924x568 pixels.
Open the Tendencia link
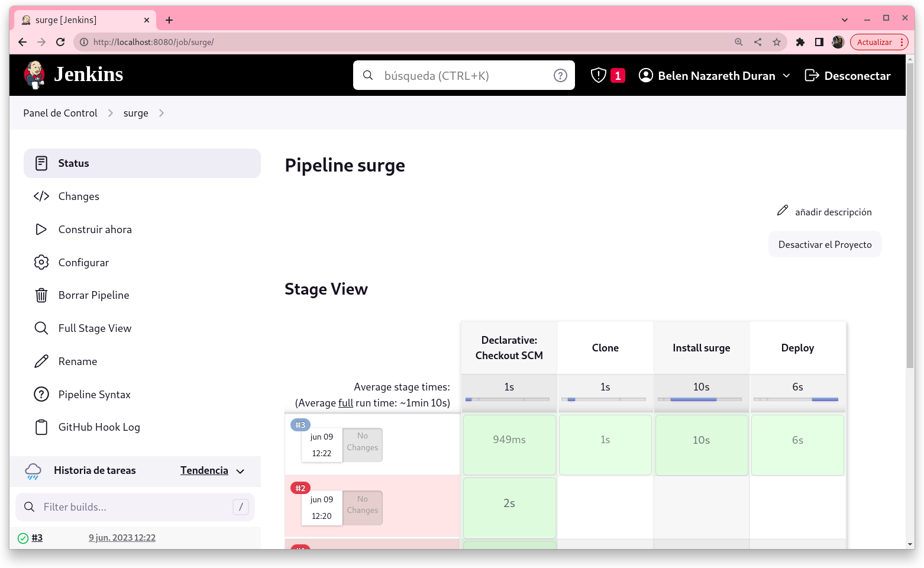(x=204, y=470)
